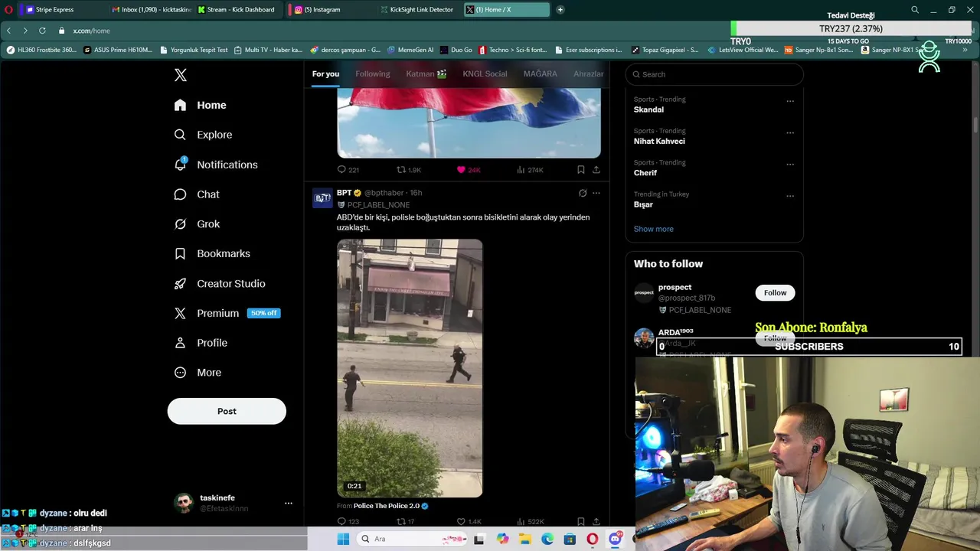Screen dimensions: 980x551
Task: Share the BPT post
Action: click(596, 522)
